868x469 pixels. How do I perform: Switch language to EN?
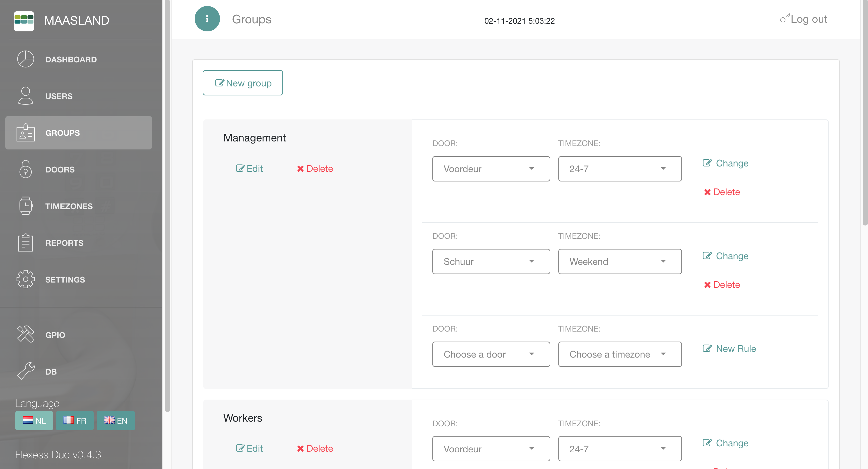[x=116, y=420]
